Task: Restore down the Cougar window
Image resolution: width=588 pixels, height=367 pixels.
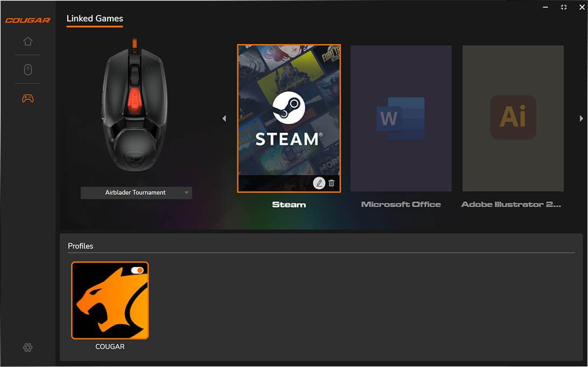Action: (564, 7)
